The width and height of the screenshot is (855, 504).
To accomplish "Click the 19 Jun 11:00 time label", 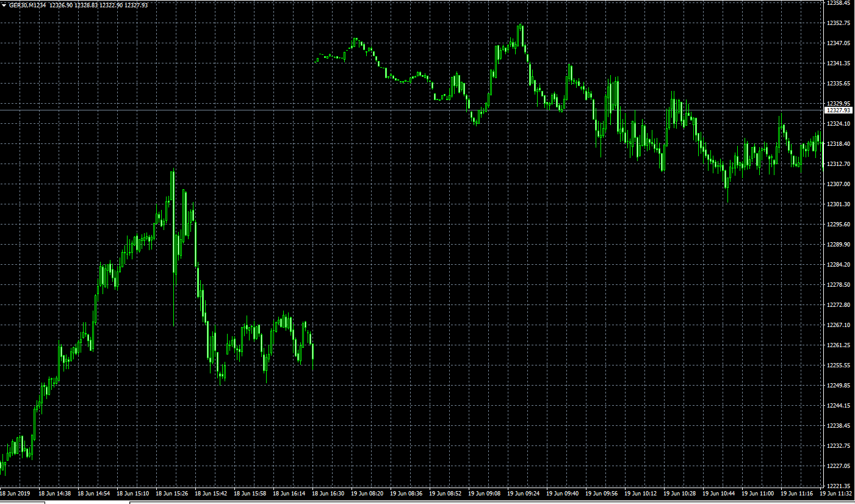I will [x=757, y=493].
